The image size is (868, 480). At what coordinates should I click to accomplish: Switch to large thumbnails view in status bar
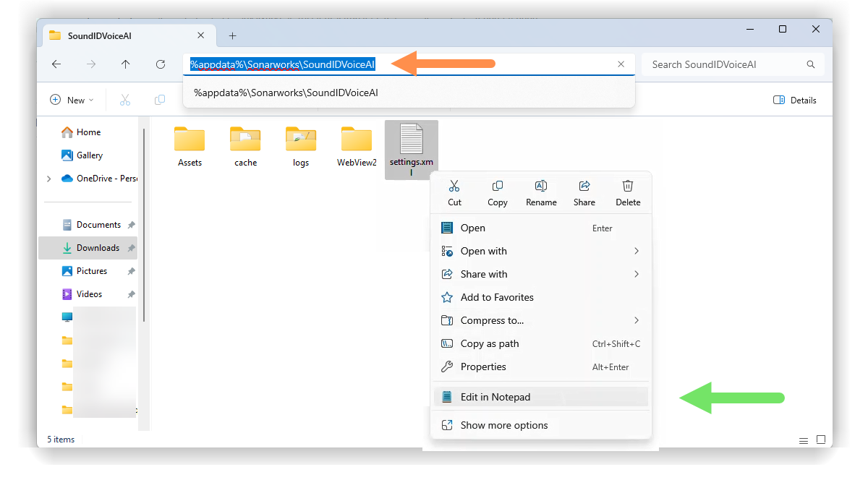(x=821, y=440)
